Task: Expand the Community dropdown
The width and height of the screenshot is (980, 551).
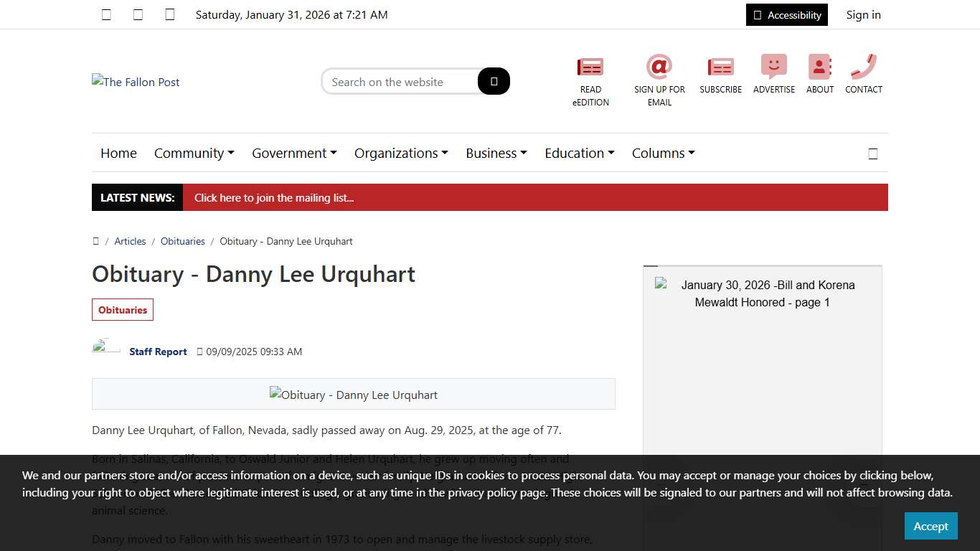Action: (x=194, y=153)
